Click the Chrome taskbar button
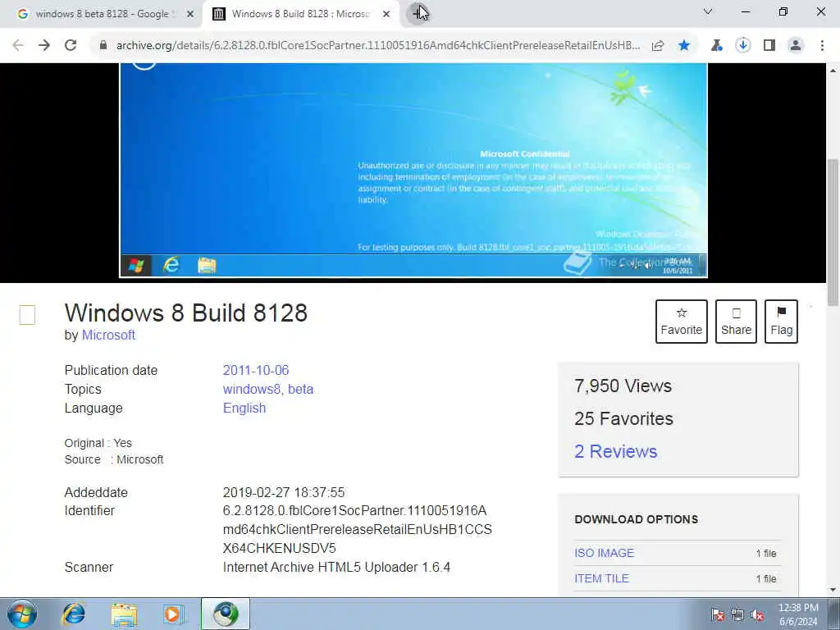Viewport: 840px width, 630px height. (226, 614)
